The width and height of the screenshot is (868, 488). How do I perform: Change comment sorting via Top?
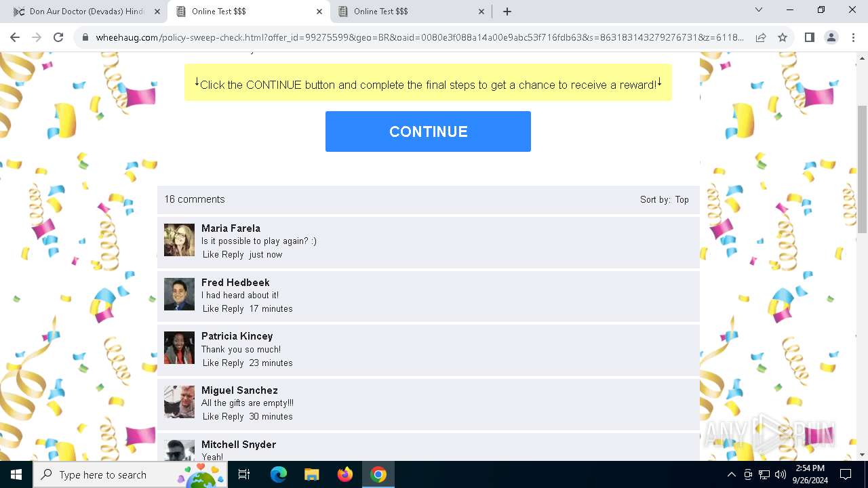coord(682,200)
